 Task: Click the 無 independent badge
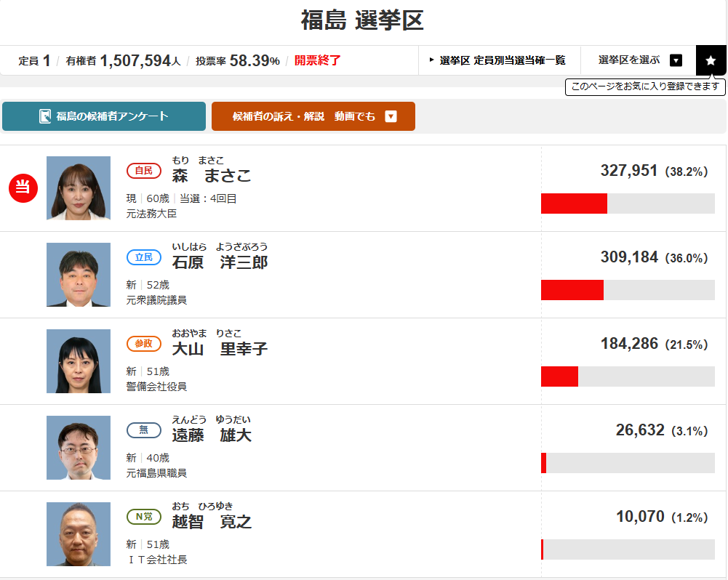pyautogui.click(x=144, y=430)
